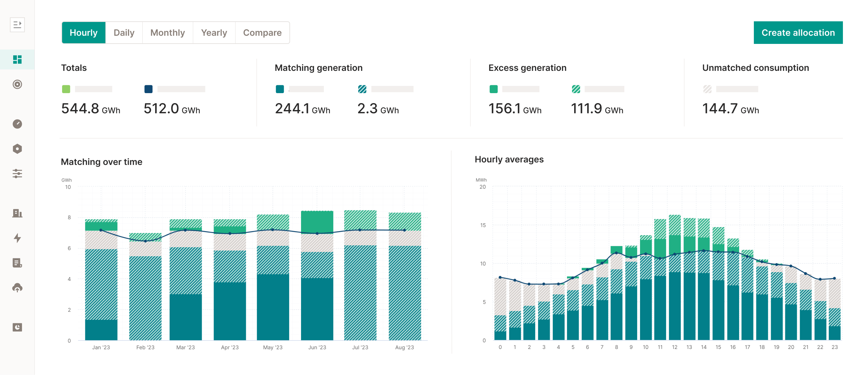
Task: Open the time usage icon at sidebar bottom
Action: click(x=17, y=327)
